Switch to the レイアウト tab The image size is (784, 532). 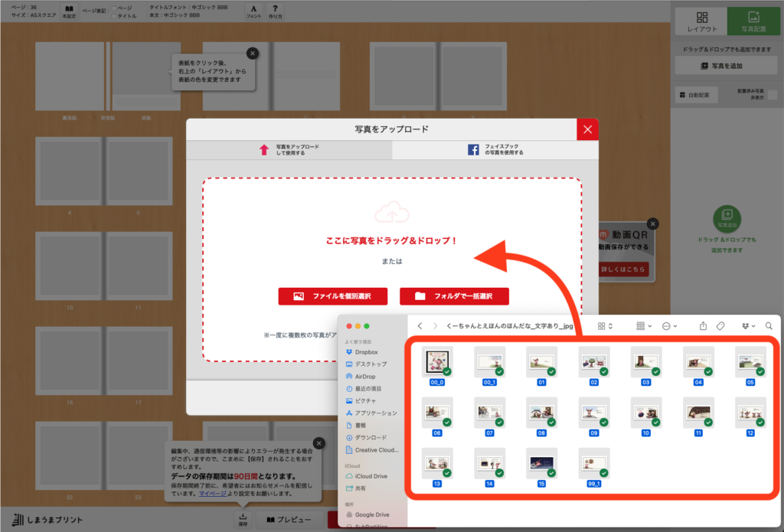tap(701, 21)
